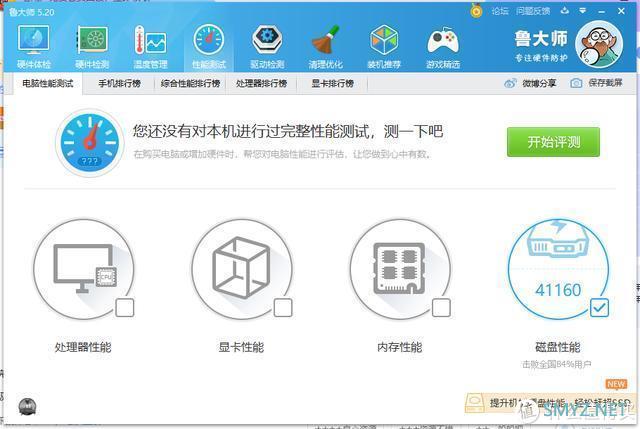Open the 装机推荐 cube icon

[384, 40]
